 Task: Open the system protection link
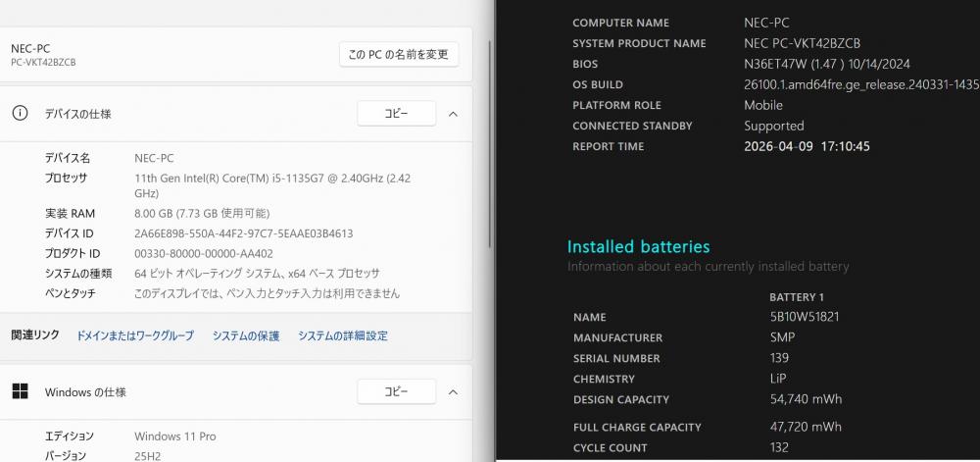246,335
